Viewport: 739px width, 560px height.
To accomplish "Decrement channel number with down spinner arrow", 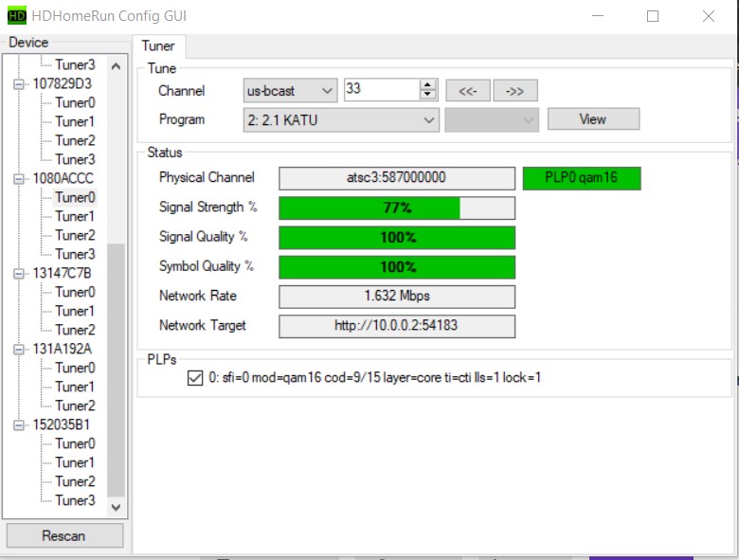I will tap(427, 96).
